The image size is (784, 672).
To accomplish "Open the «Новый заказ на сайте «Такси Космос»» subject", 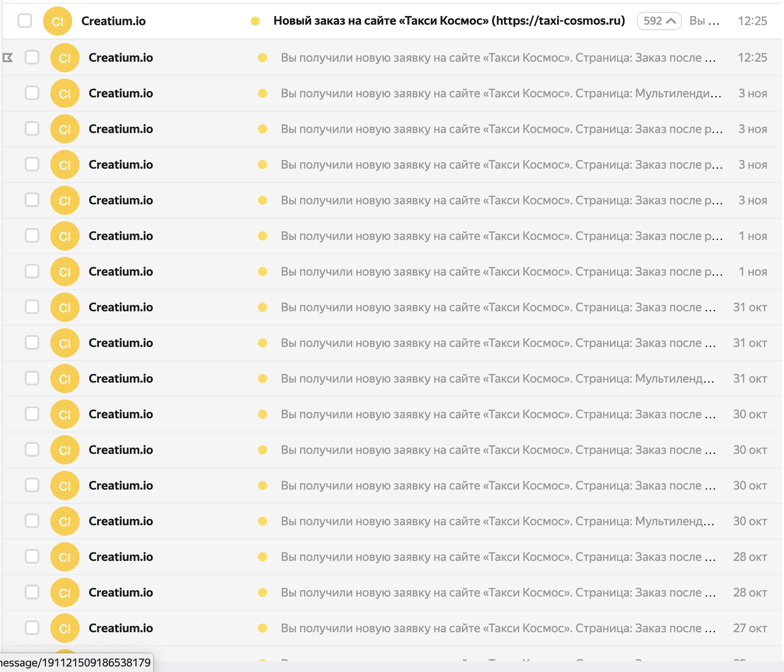I will (x=449, y=21).
